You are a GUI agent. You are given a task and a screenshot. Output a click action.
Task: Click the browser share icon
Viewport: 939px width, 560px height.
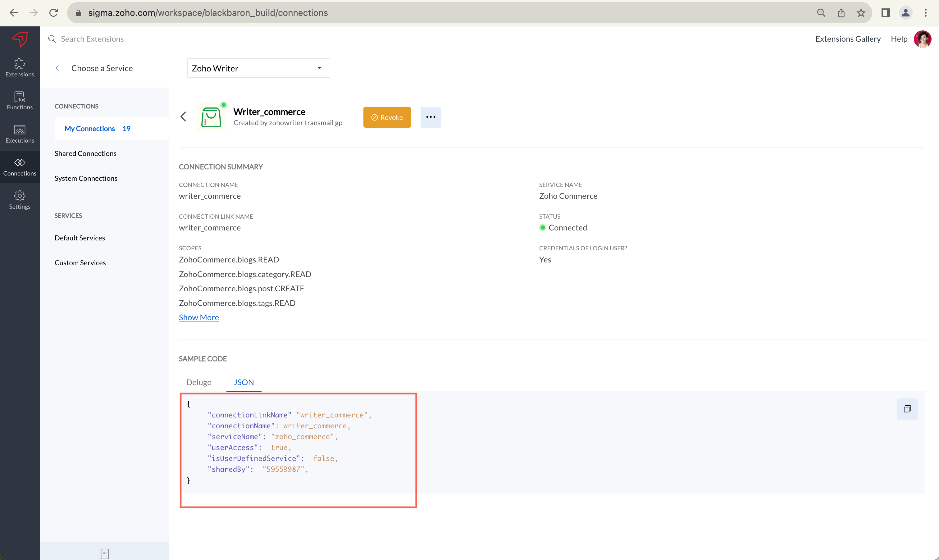pos(841,13)
